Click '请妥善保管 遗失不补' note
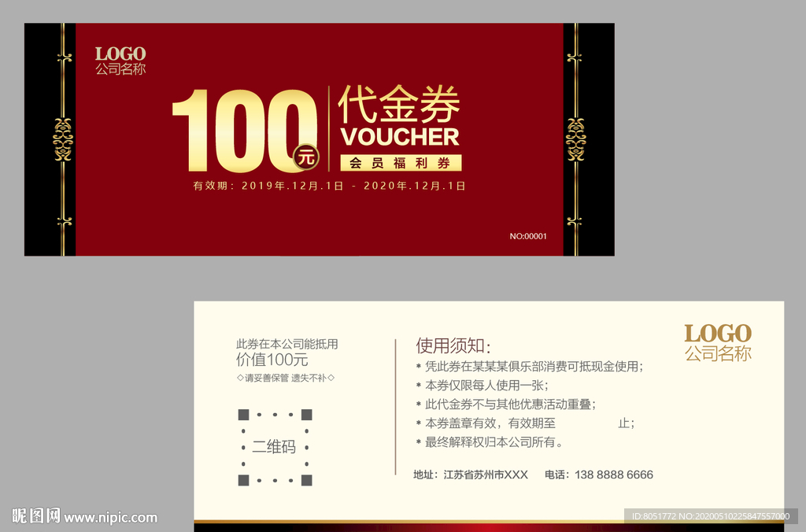Image resolution: width=806 pixels, height=532 pixels. tap(285, 378)
